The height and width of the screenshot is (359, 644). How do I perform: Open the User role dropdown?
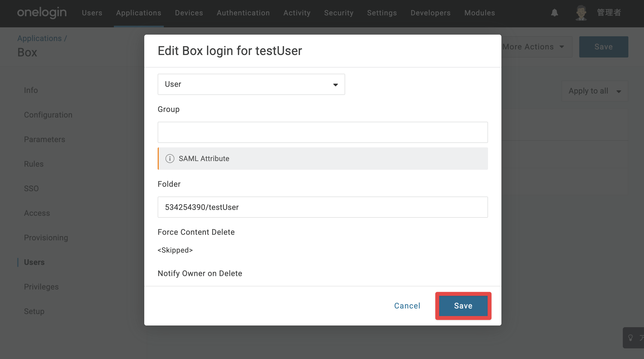251,84
